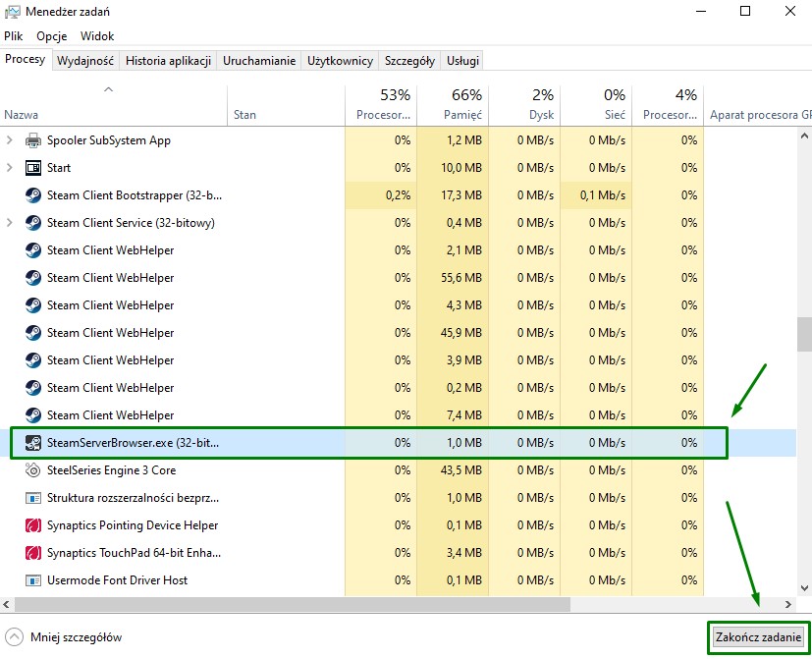
Task: Sort by 66% Pamięć column header
Action: [453, 105]
